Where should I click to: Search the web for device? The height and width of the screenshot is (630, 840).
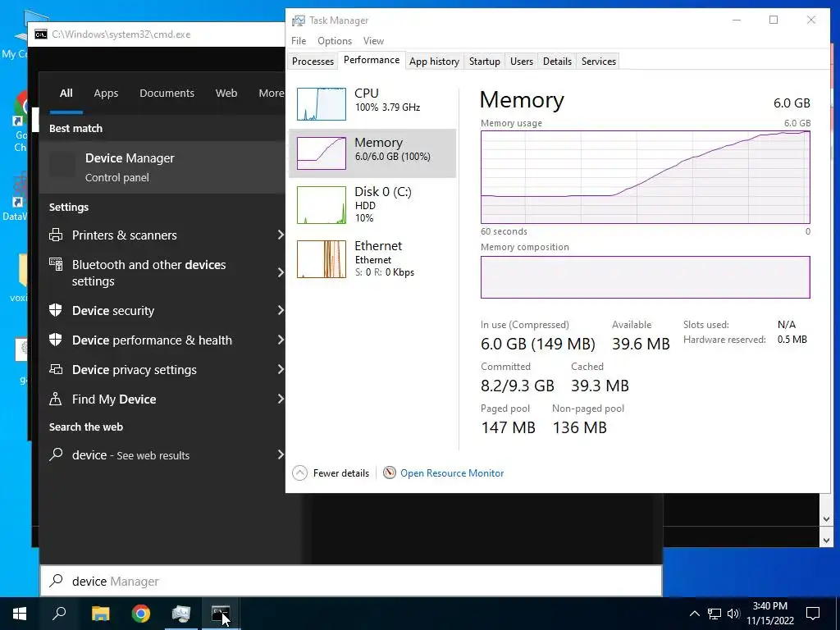[162, 454]
